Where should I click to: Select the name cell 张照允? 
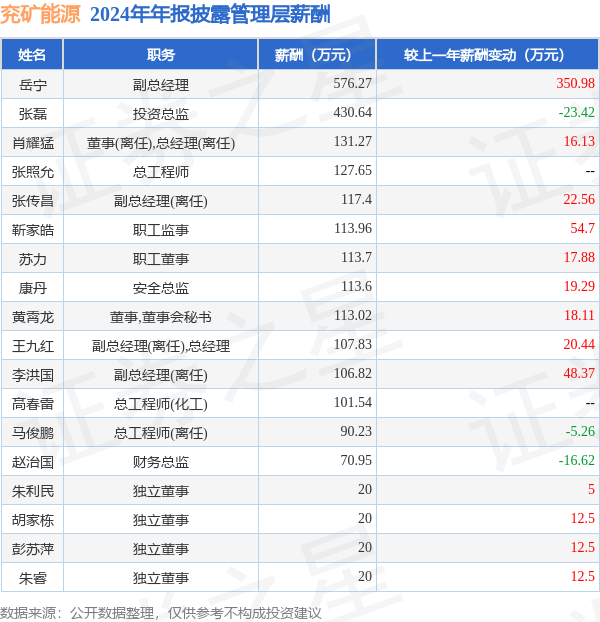coord(33,172)
